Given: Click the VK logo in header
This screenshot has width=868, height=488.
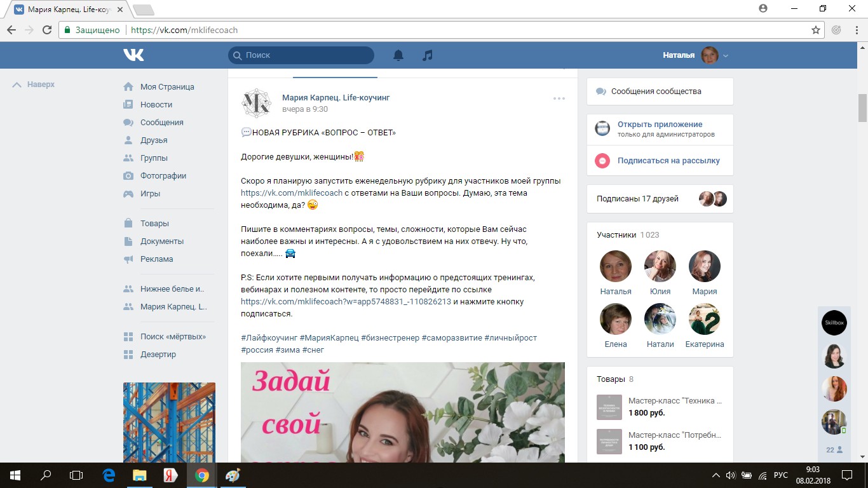Looking at the screenshot, I should click(x=133, y=55).
